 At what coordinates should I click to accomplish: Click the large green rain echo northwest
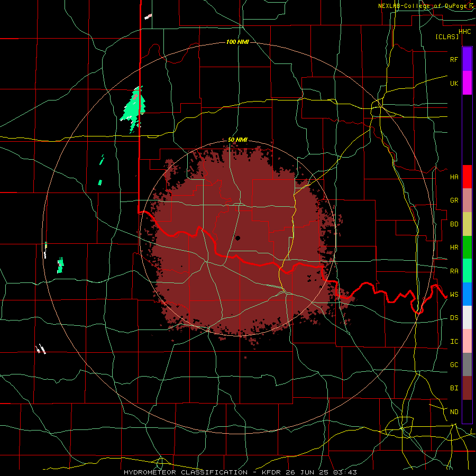click(x=133, y=108)
